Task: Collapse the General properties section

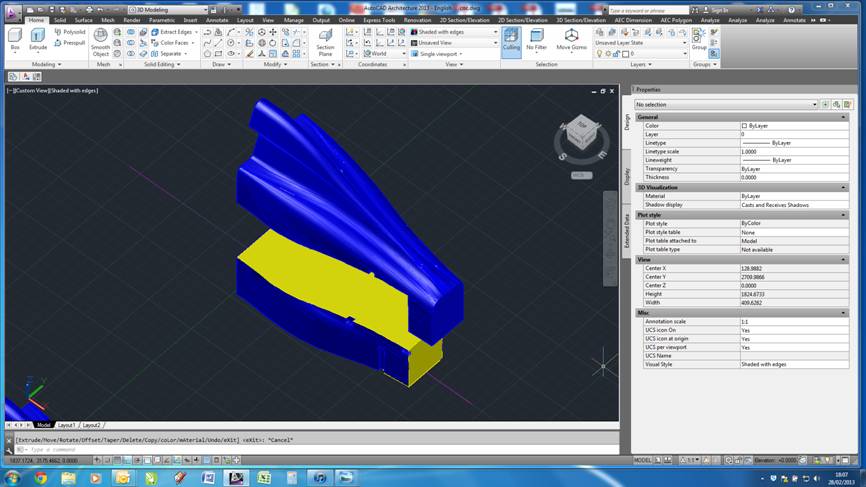Action: tap(843, 117)
